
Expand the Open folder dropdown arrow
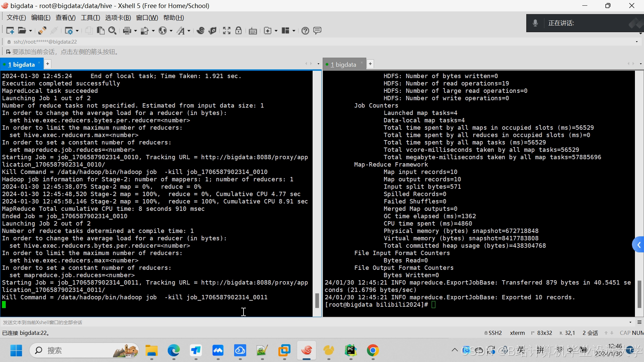pos(31,31)
